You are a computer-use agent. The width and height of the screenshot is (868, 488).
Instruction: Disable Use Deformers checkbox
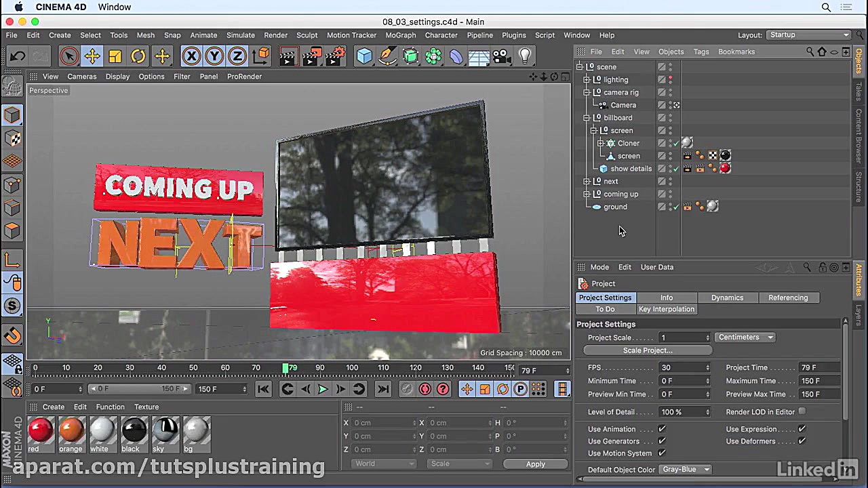click(802, 441)
